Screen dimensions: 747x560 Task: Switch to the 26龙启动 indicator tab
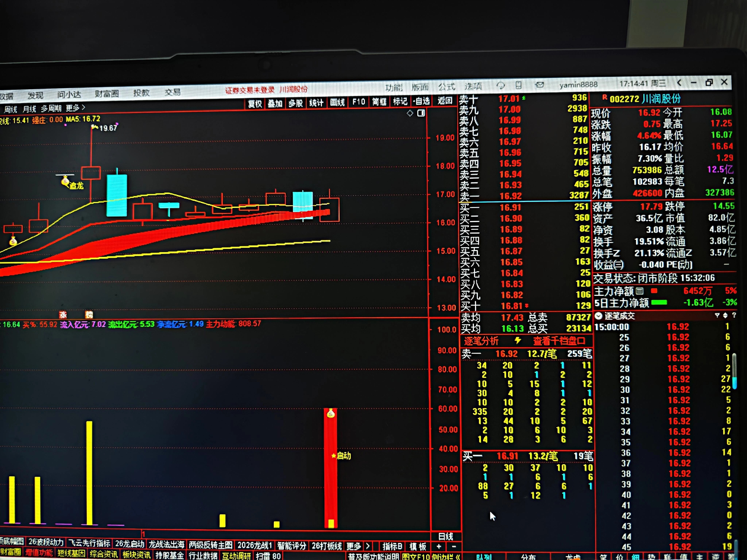[x=130, y=544]
